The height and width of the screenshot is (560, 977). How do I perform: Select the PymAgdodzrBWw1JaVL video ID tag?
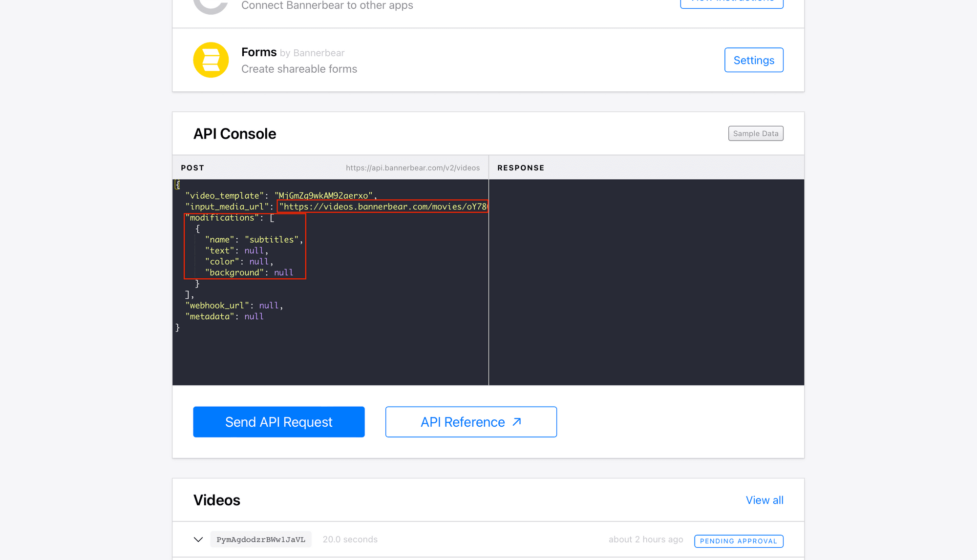tap(260, 539)
